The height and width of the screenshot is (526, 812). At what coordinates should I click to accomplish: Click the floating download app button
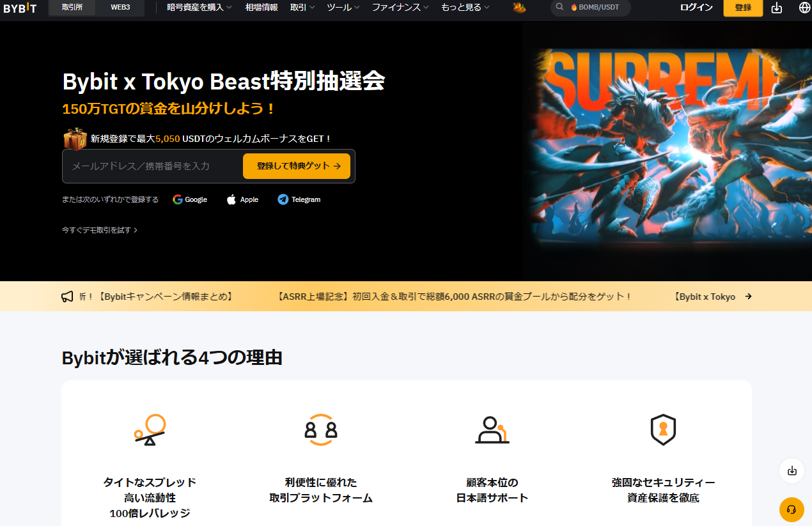792,471
